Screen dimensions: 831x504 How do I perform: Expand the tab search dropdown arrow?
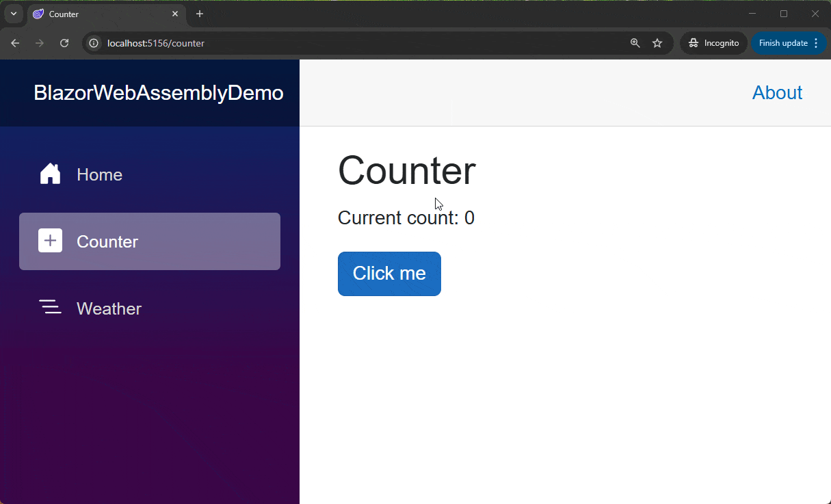[13, 14]
